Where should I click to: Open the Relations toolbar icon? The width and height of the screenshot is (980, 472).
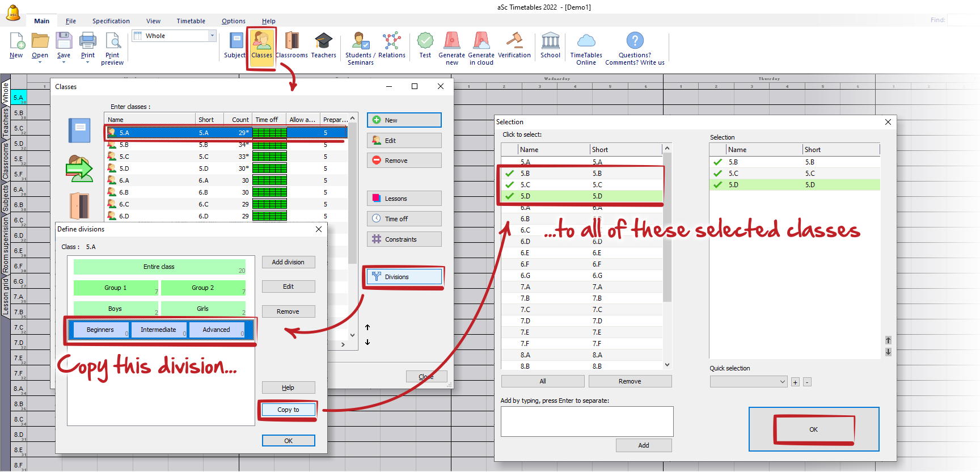[392, 45]
